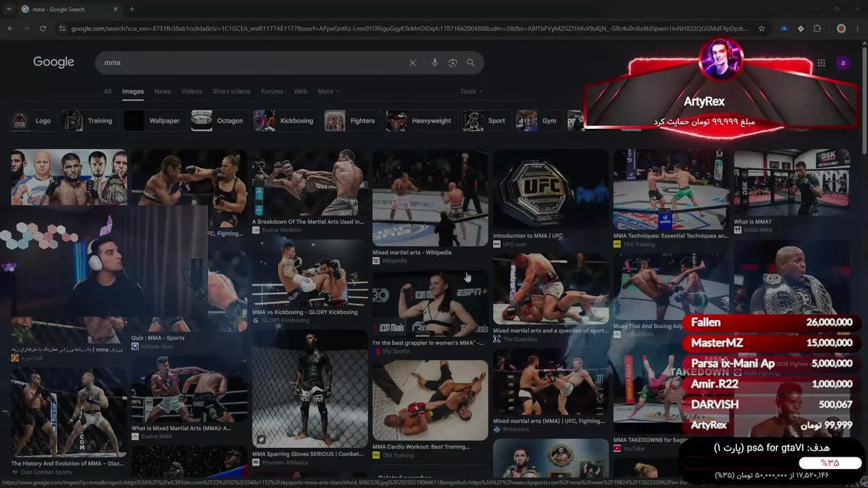Reload the page with the refresh icon

(43, 28)
